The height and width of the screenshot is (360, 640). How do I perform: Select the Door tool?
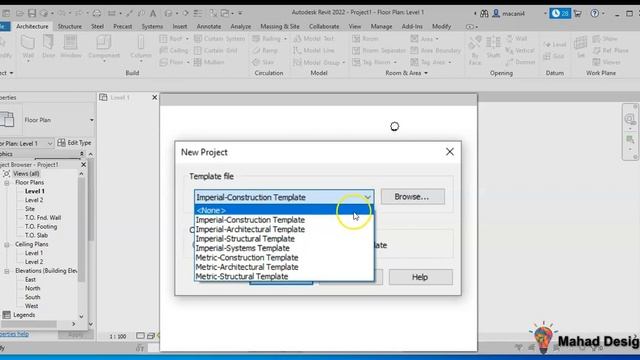(48, 47)
